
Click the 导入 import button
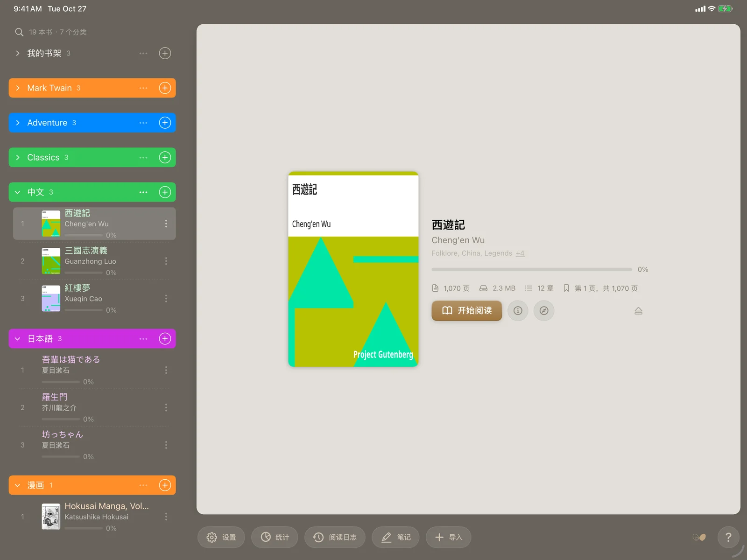click(448, 537)
